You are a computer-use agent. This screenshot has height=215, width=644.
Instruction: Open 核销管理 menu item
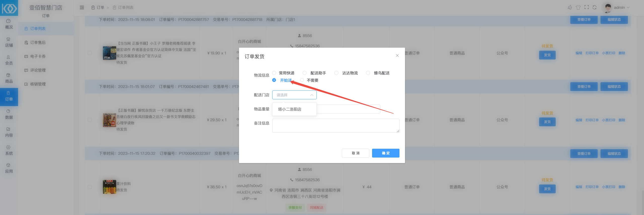pos(38,84)
